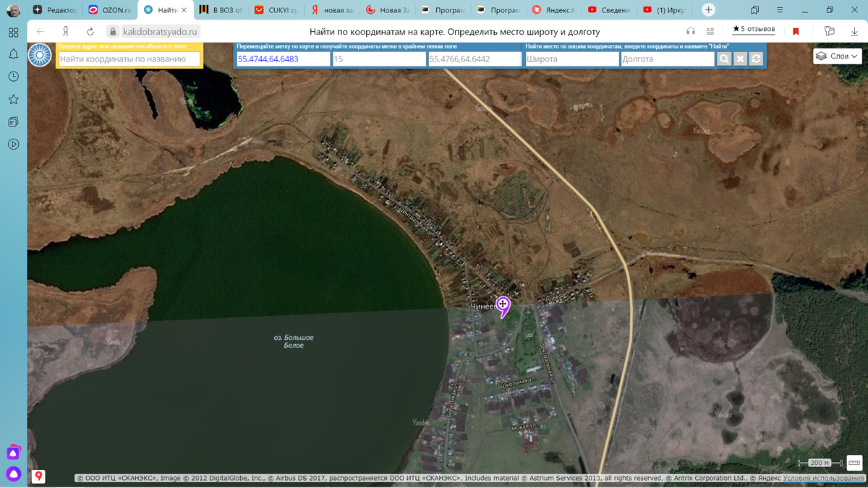
Task: Switch to the Яндекс.К tab
Action: pyautogui.click(x=553, y=10)
